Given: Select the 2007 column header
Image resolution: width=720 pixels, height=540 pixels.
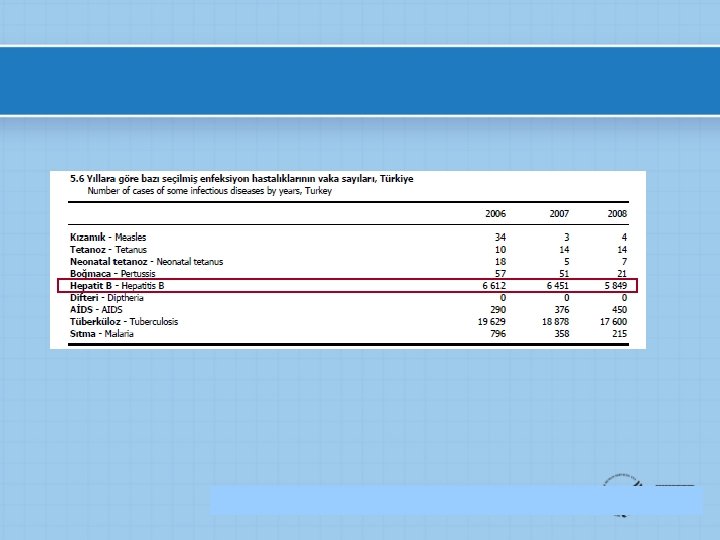Looking at the screenshot, I should [559, 214].
